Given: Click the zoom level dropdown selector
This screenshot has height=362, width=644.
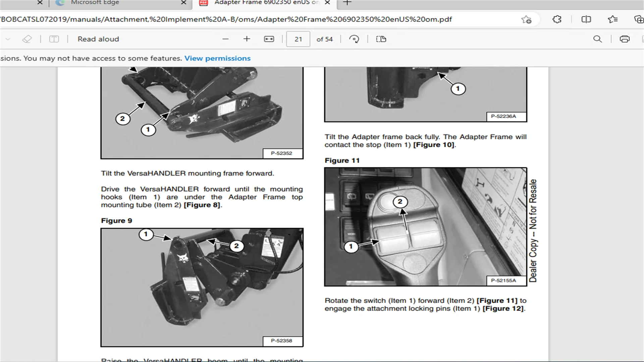Looking at the screenshot, I should (269, 39).
